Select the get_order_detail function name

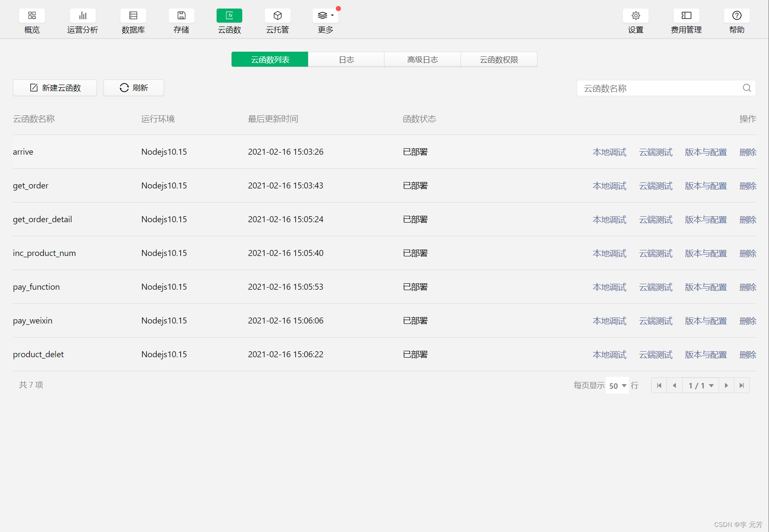[42, 220]
